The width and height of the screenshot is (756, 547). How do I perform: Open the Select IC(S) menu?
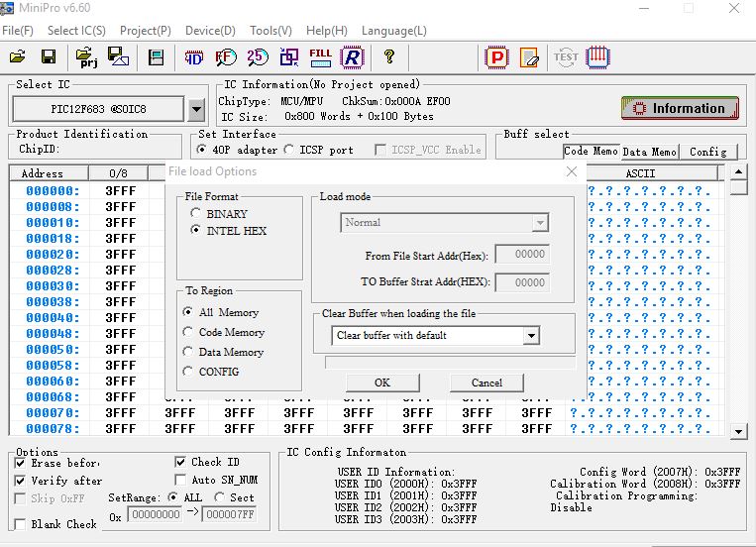[76, 31]
